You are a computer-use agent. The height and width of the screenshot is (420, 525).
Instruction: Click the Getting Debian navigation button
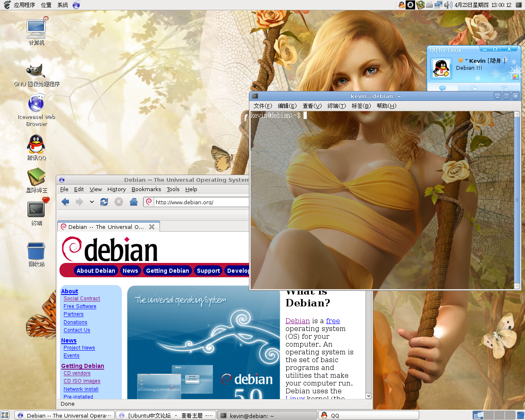coord(167,271)
